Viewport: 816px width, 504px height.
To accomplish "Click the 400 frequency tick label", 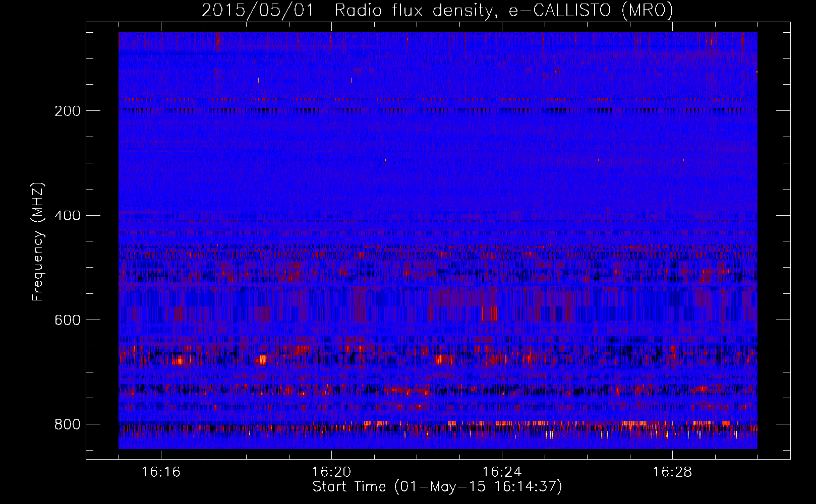I will coord(68,216).
